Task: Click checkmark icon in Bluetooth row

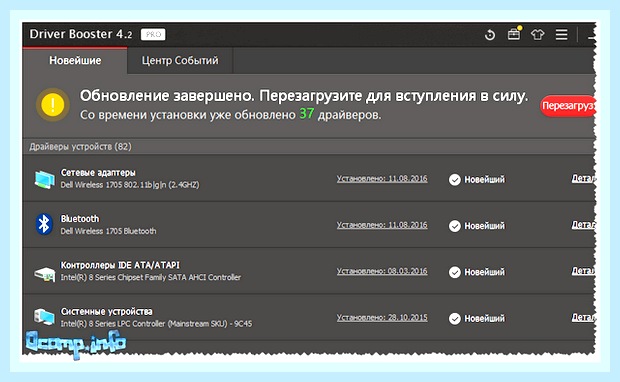Action: pyautogui.click(x=455, y=226)
